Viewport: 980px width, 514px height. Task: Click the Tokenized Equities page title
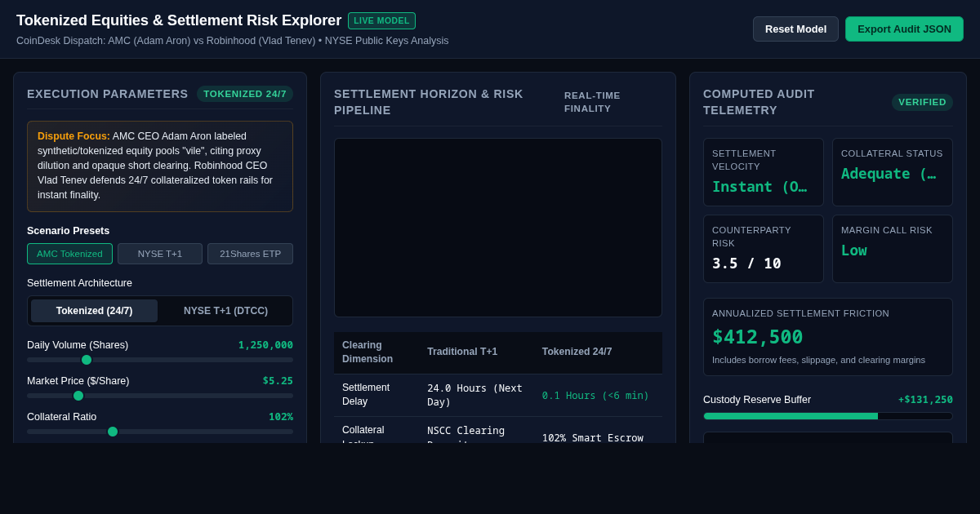[179, 20]
